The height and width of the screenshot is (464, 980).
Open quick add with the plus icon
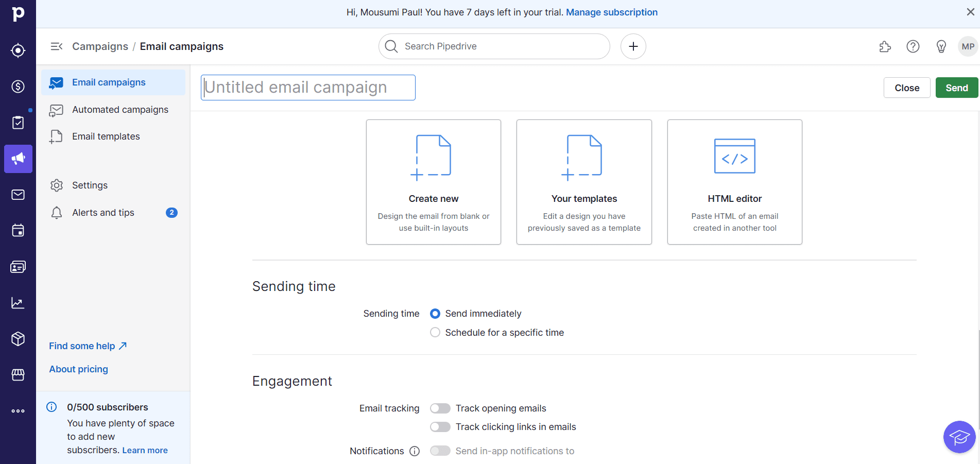(x=633, y=46)
